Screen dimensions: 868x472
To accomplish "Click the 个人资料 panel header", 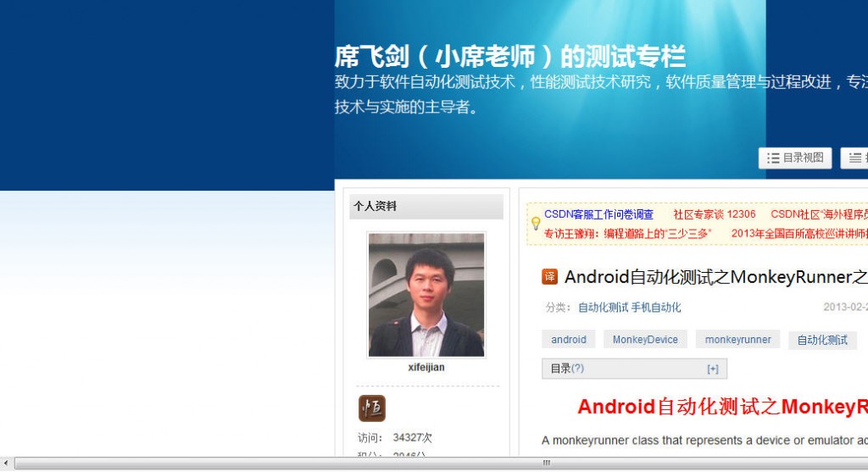I will pyautogui.click(x=426, y=207).
